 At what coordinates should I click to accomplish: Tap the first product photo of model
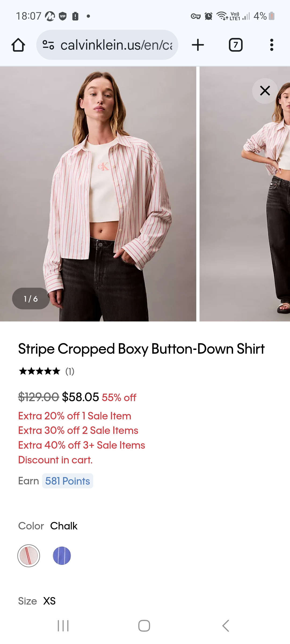(98, 194)
